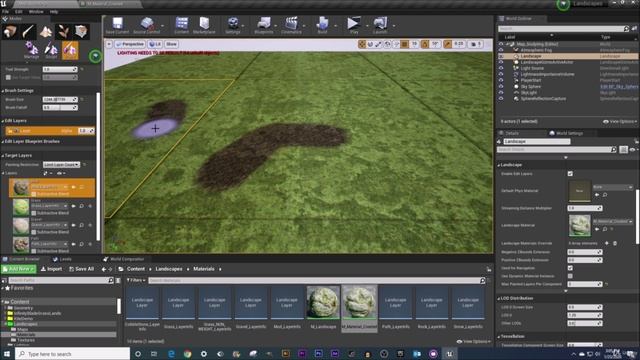Open the Edit menu

(x=19, y=11)
